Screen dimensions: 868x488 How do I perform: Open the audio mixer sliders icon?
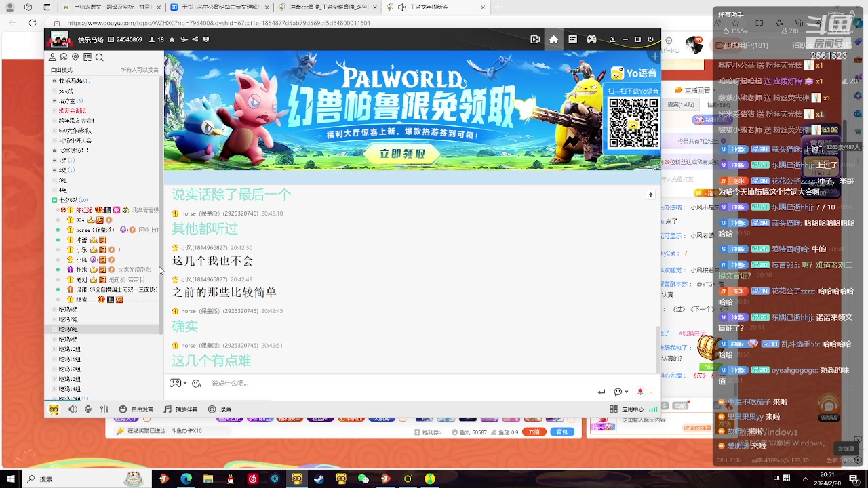[104, 409]
